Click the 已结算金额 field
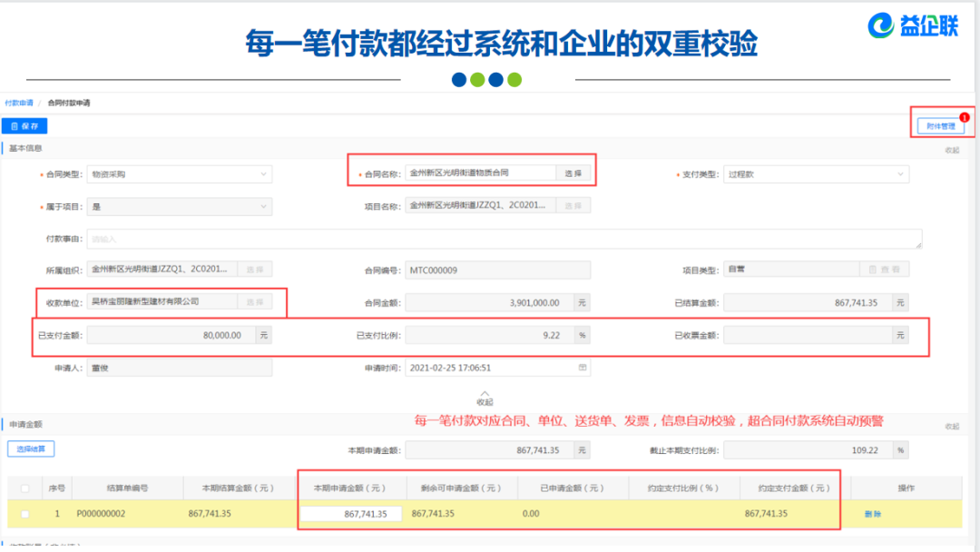This screenshot has height=552, width=980. pyautogui.click(x=808, y=302)
